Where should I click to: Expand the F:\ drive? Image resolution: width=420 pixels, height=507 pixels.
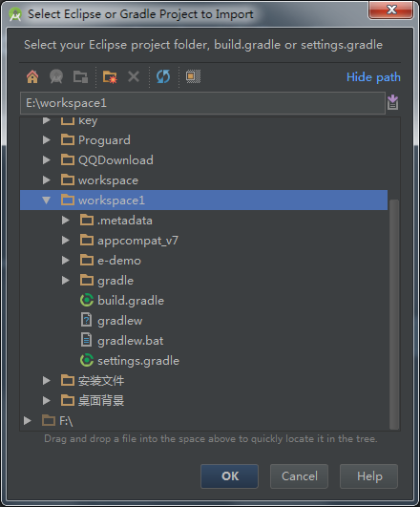28,421
